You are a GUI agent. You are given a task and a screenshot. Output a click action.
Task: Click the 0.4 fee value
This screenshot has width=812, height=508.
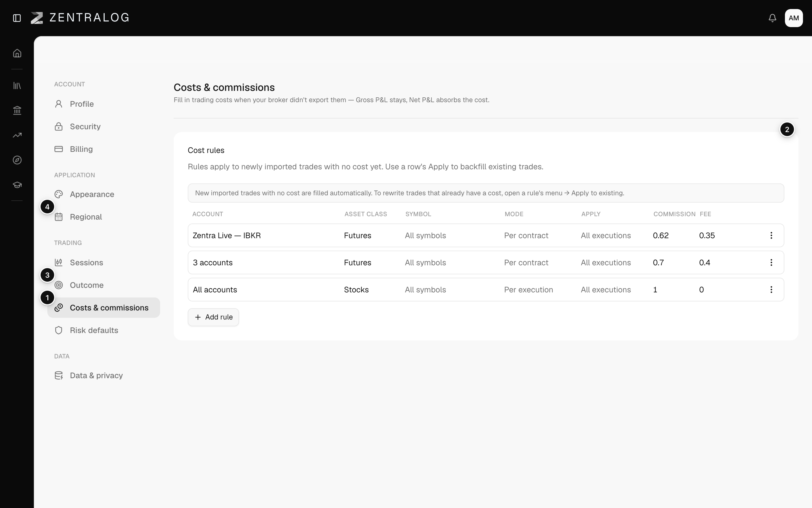(x=705, y=262)
